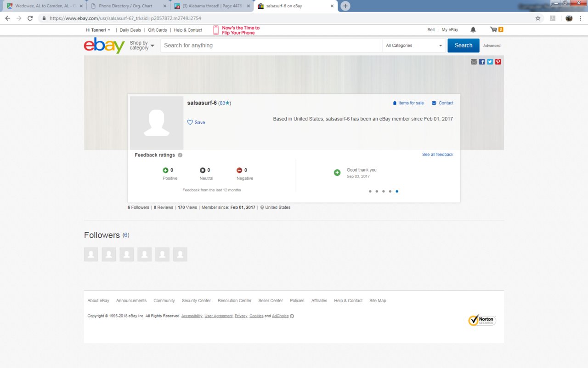Screen dimensions: 588x368
Task: Open the new tab button
Action: (x=345, y=6)
